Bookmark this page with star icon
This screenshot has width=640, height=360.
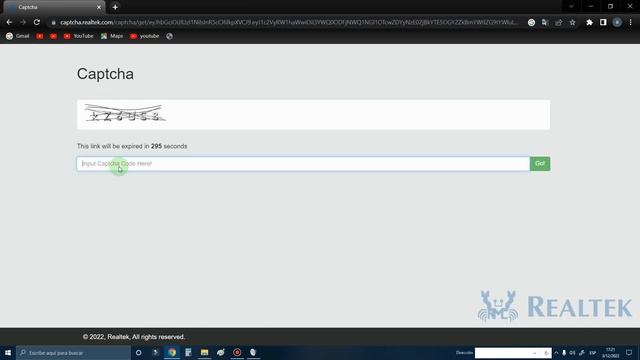pyautogui.click(x=572, y=22)
